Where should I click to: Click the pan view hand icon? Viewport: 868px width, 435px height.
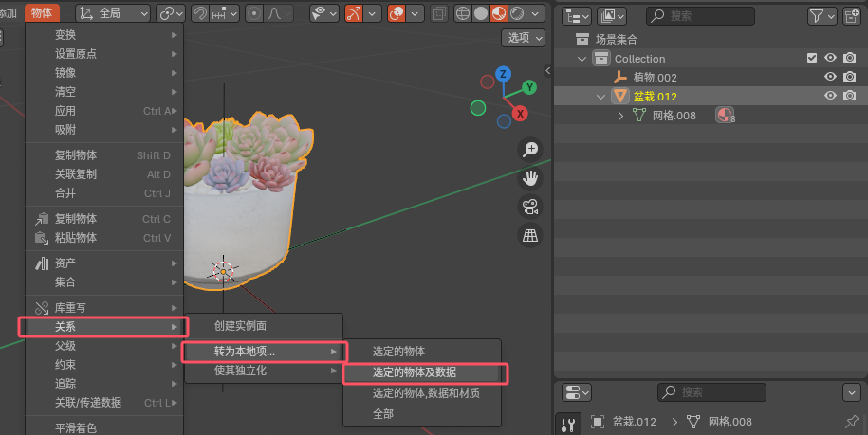click(x=531, y=177)
